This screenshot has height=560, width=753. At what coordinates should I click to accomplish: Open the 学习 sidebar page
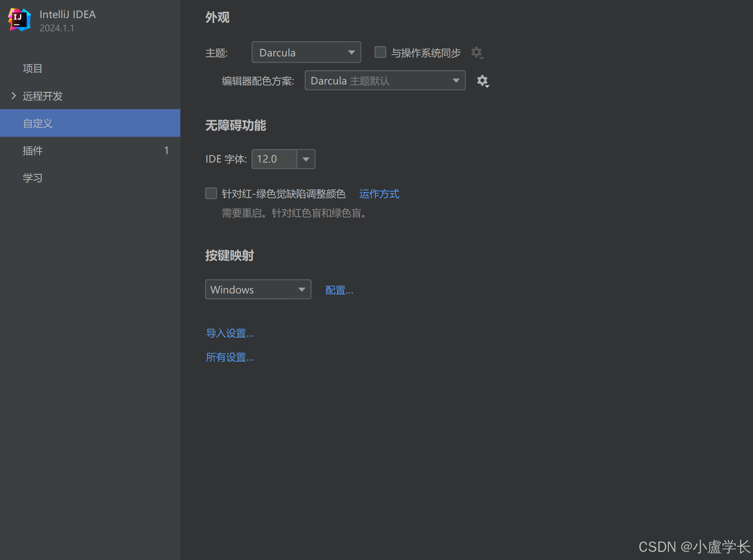click(x=32, y=177)
